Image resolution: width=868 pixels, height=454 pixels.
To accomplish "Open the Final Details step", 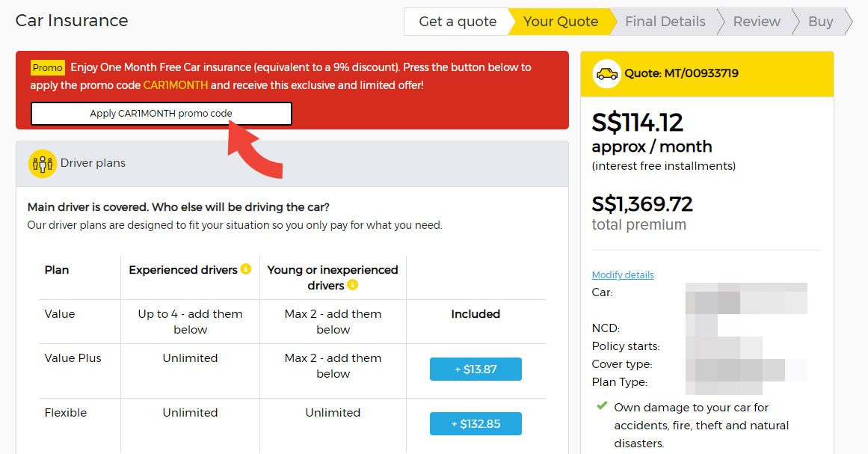I will (x=665, y=22).
